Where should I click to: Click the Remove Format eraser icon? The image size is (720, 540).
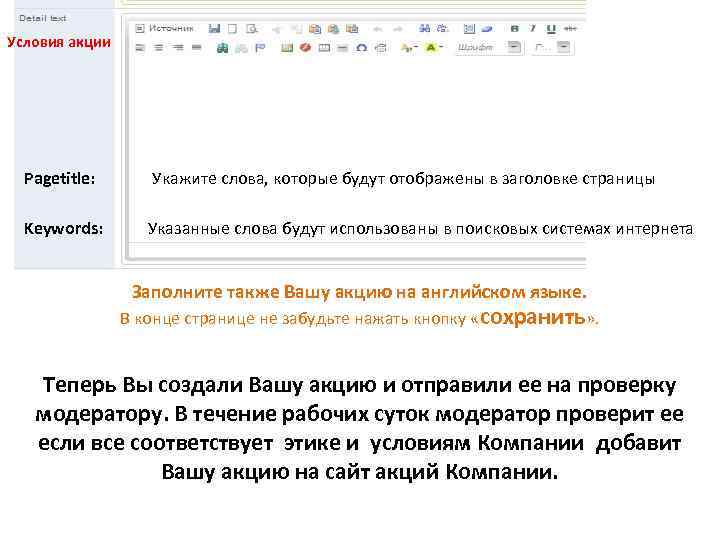487,28
